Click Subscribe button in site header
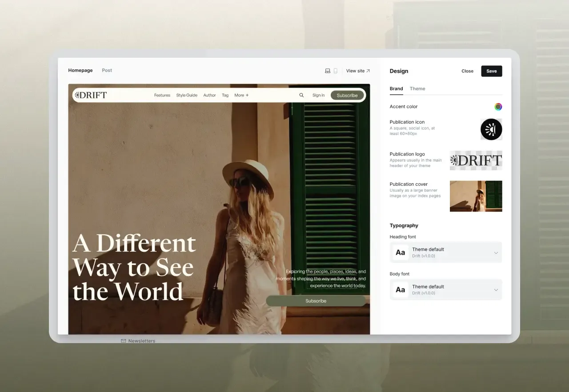This screenshot has width=569, height=392. coord(347,95)
